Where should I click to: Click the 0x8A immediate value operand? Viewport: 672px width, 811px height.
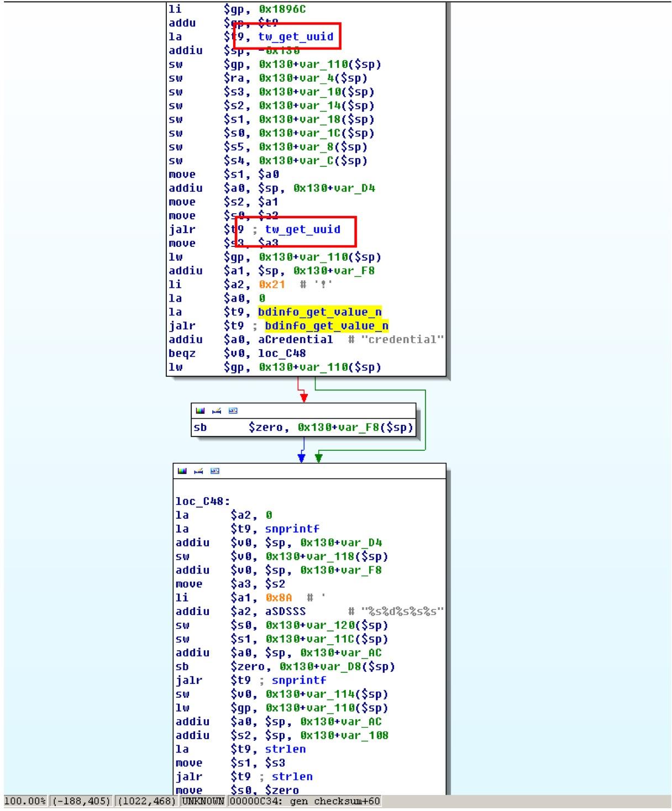(x=279, y=598)
